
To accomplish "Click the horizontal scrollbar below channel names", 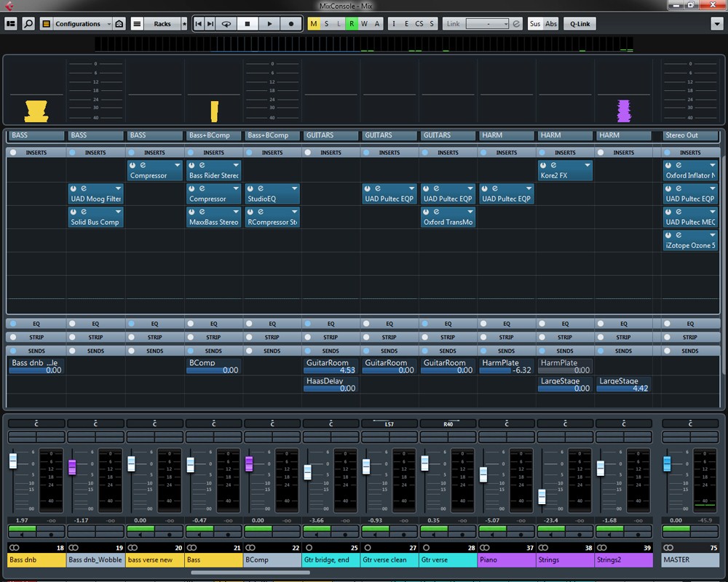I will pos(250,573).
